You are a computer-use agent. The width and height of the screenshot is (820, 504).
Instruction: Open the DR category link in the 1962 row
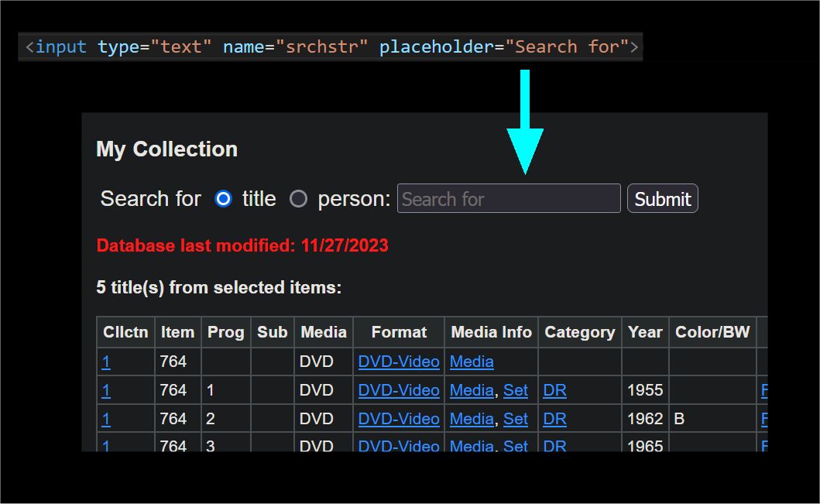[x=555, y=420]
